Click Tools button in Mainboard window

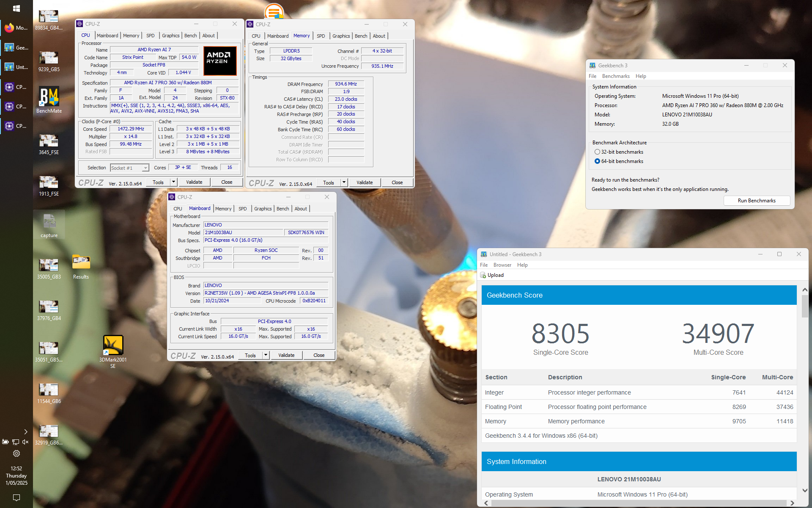pos(250,355)
